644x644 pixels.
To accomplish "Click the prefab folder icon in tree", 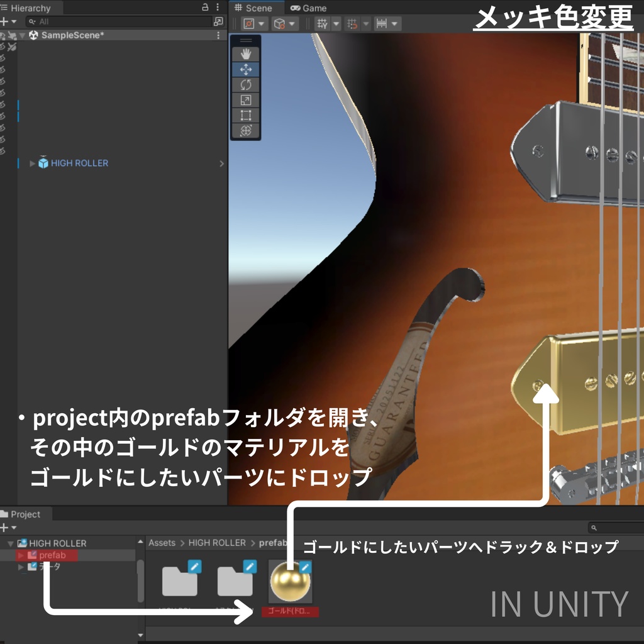I will [x=32, y=555].
